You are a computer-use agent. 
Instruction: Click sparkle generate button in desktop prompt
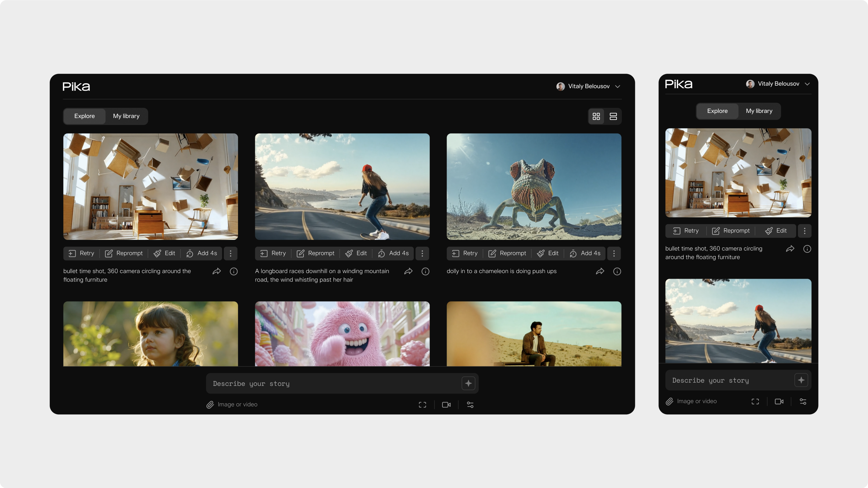[x=468, y=383]
